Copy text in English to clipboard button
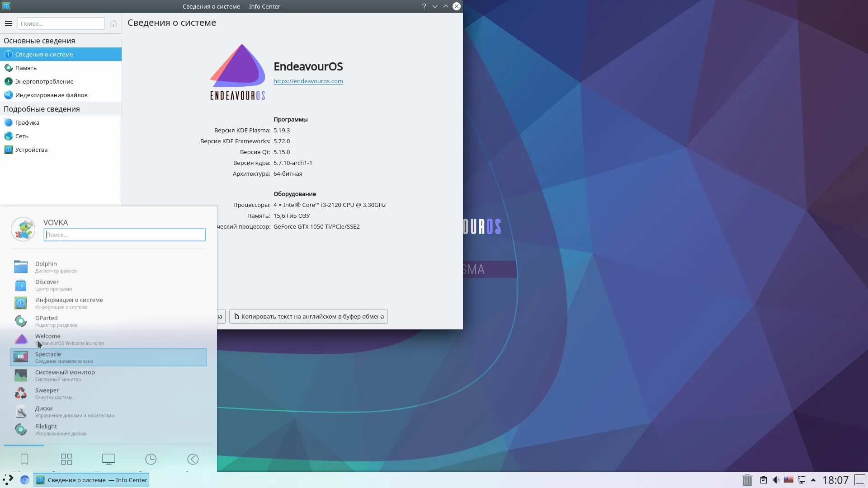 coord(308,316)
